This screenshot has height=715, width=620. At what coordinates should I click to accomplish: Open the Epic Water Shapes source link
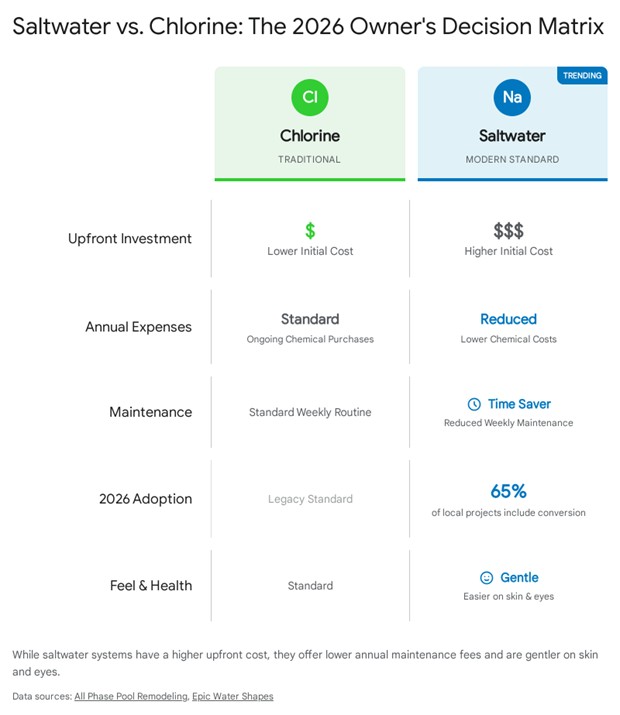[232, 696]
